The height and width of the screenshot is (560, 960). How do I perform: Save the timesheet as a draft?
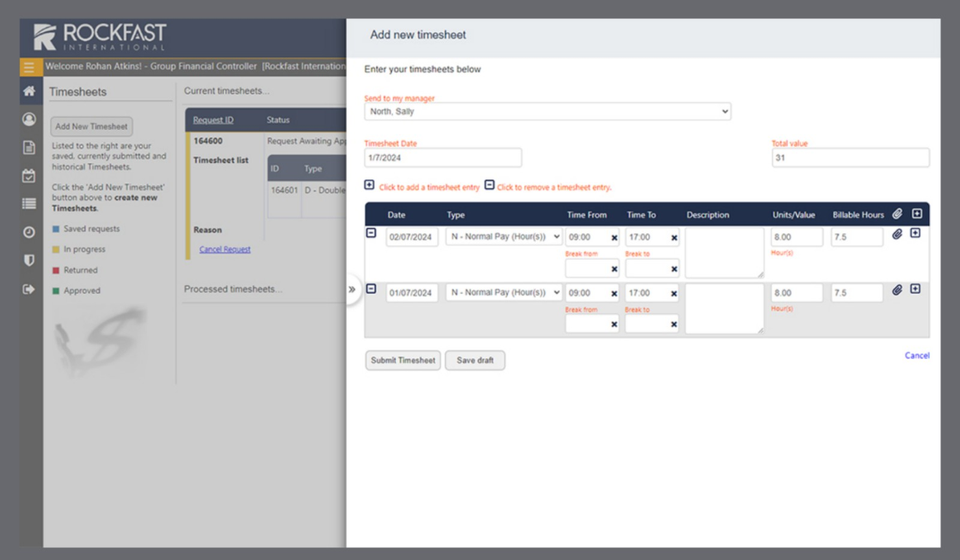[475, 360]
